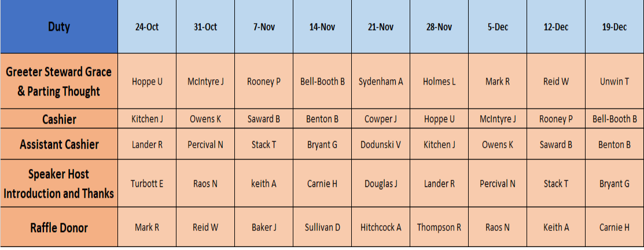Select the Sydenham A cell

[x=381, y=81]
